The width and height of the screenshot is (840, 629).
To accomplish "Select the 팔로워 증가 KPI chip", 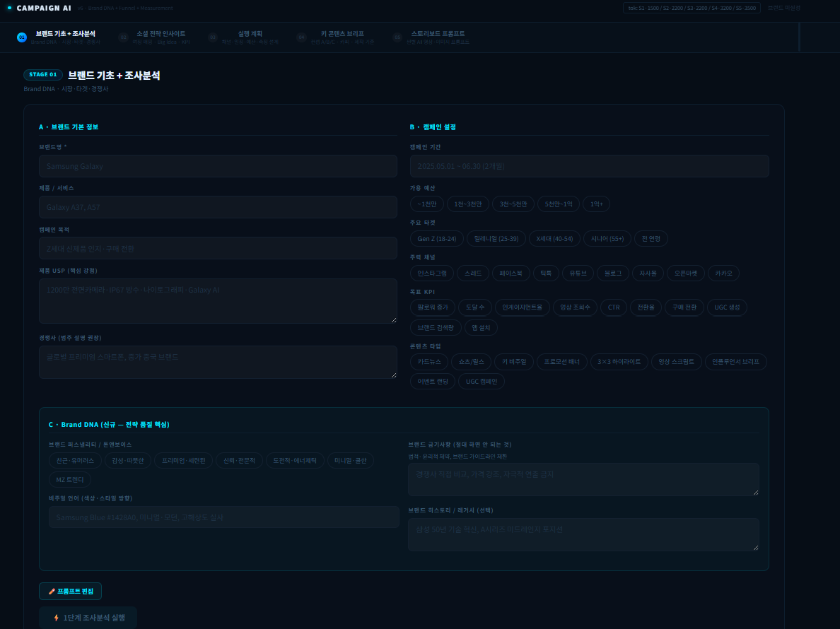I will 433,307.
